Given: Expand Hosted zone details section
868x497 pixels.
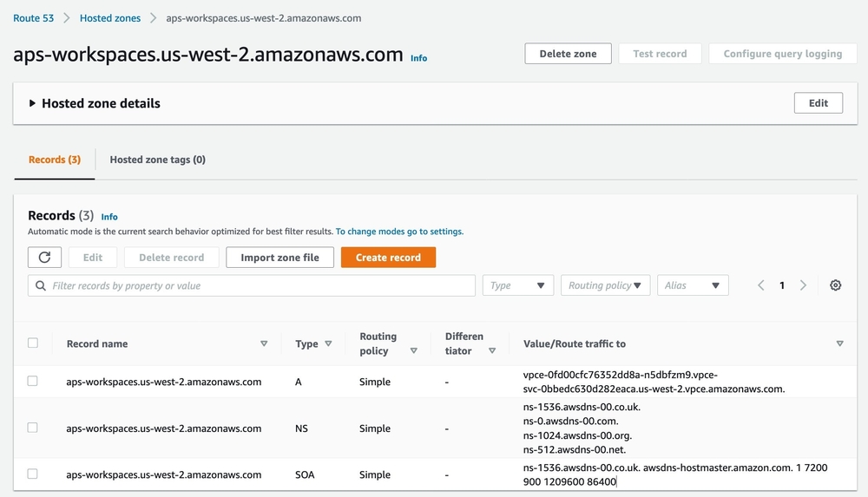Looking at the screenshot, I should coord(32,103).
